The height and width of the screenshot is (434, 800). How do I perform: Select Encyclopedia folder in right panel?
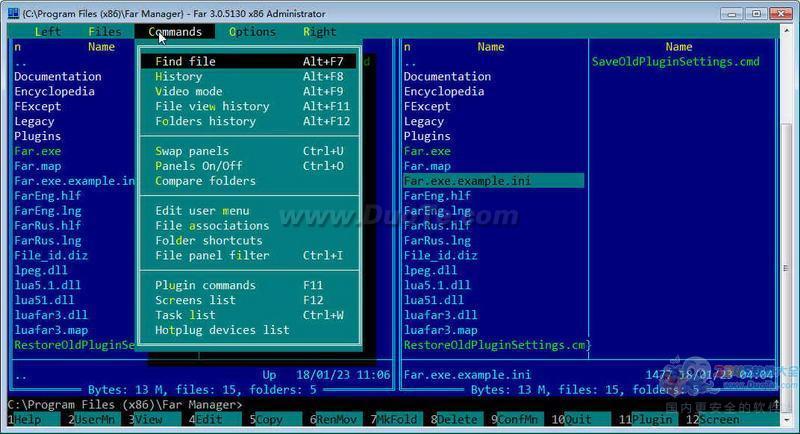tap(444, 91)
